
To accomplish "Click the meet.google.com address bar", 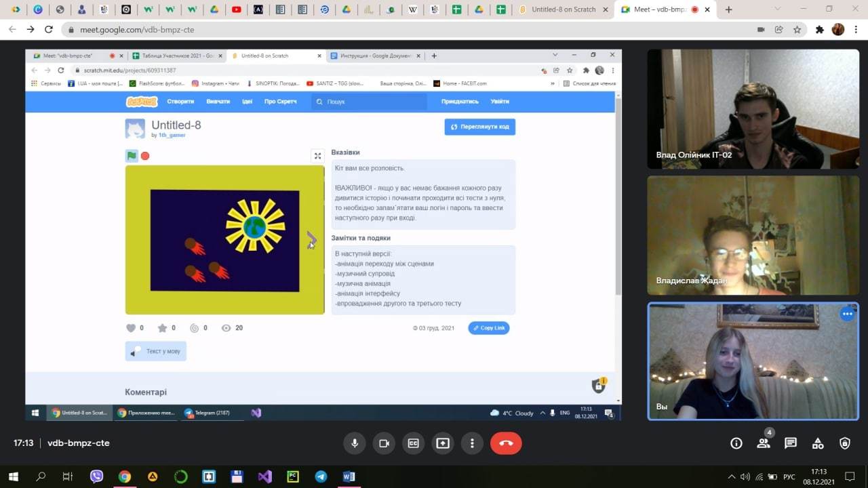I will (x=407, y=30).
